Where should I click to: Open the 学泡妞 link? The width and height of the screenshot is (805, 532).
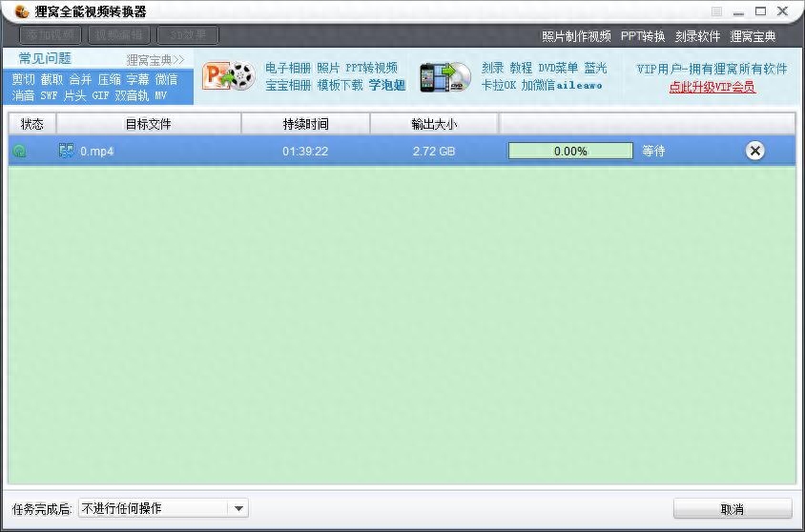click(x=387, y=85)
